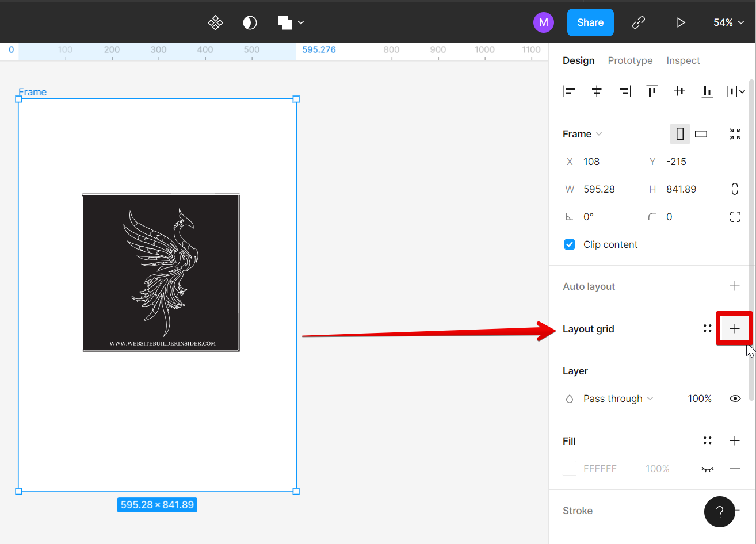Open the 54% zoom dropdown
Screen dimensions: 756x544
727,22
